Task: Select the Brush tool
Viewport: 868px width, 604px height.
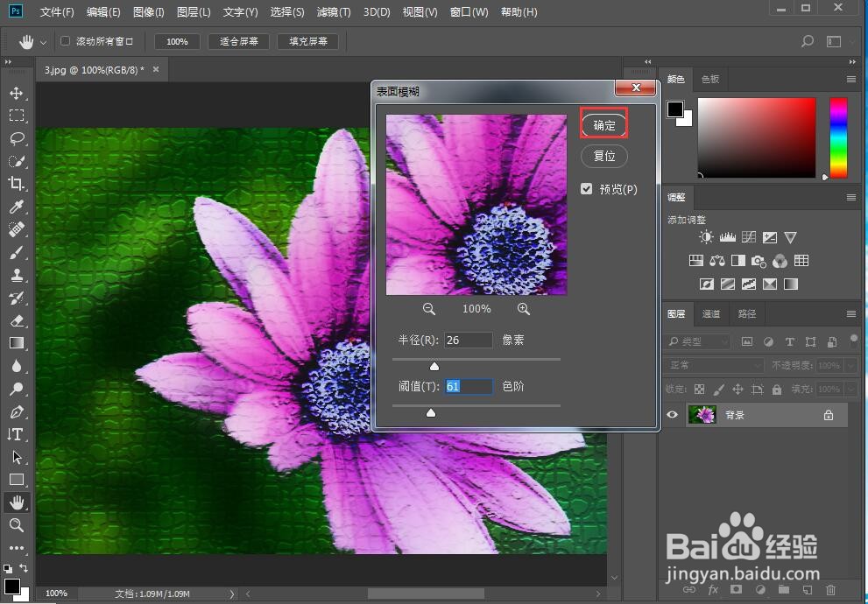Action: click(x=17, y=252)
